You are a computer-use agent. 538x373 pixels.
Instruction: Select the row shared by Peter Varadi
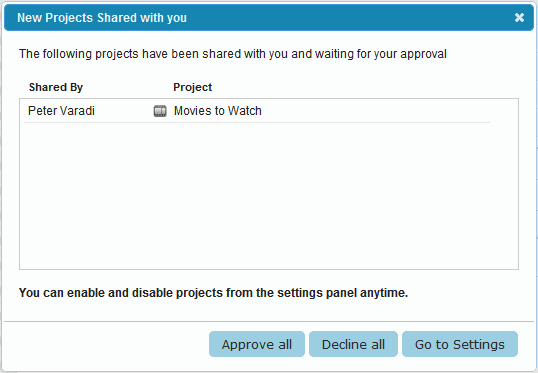(257, 111)
